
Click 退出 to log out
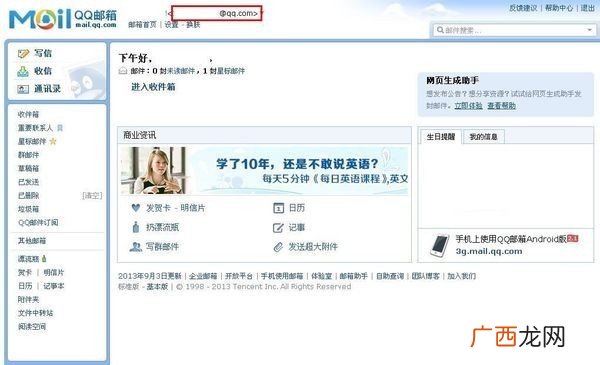coord(588,8)
